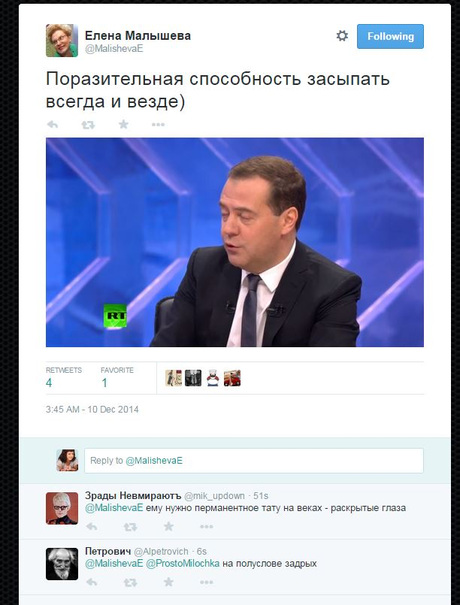
Task: Open first retweeter avatar in the row
Action: click(x=173, y=378)
